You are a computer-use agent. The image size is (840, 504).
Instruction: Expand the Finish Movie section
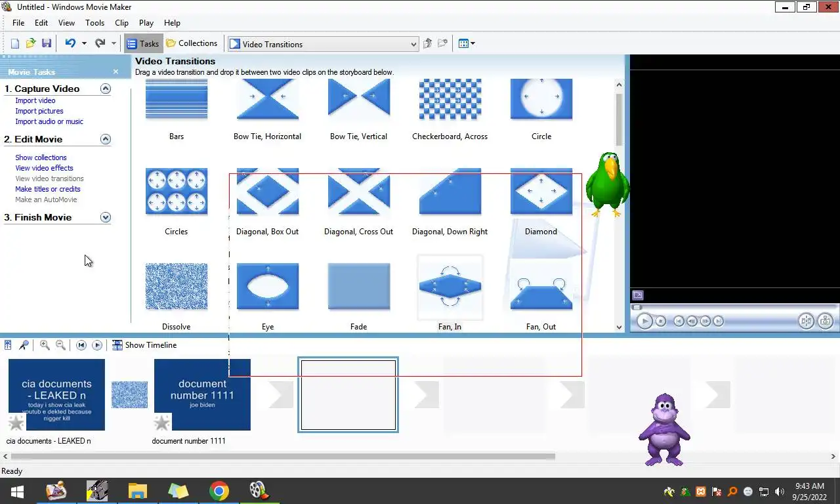(x=106, y=217)
